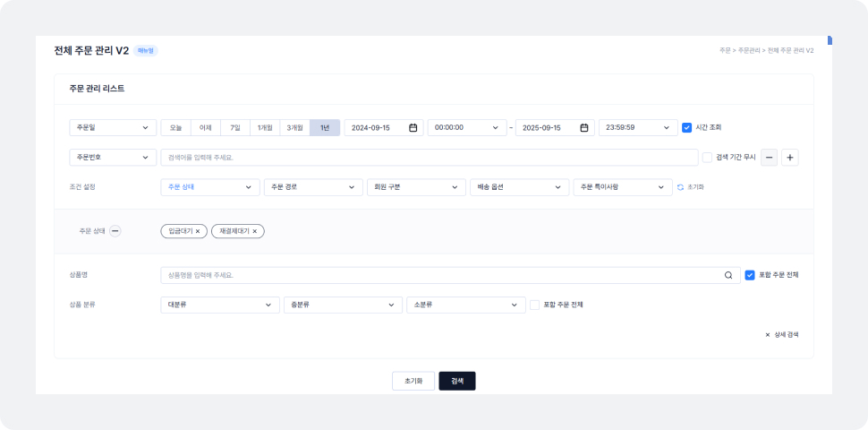Click the minus icon beside 주문 상태
868x430 pixels.
click(115, 231)
